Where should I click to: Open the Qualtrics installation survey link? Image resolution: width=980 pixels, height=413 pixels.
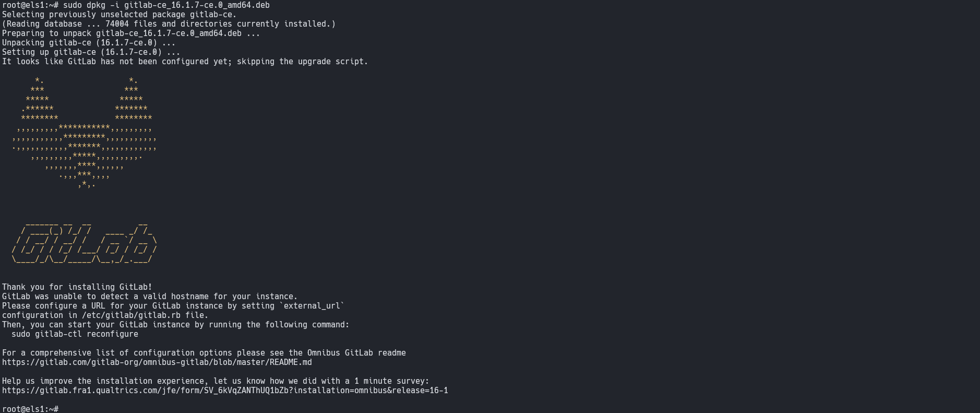click(x=225, y=391)
